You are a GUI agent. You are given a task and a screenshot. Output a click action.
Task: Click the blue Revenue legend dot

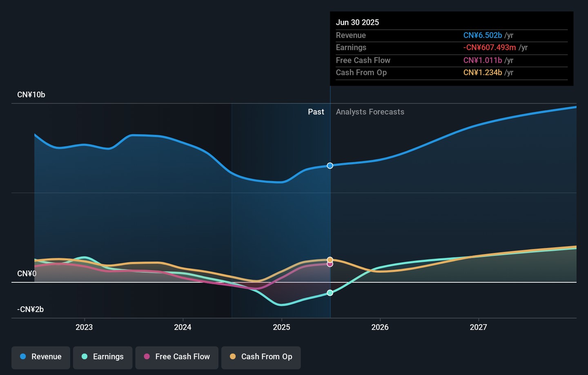pyautogui.click(x=23, y=357)
